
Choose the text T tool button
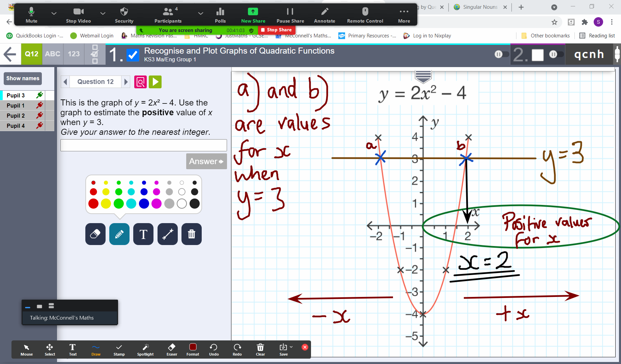[x=143, y=234]
